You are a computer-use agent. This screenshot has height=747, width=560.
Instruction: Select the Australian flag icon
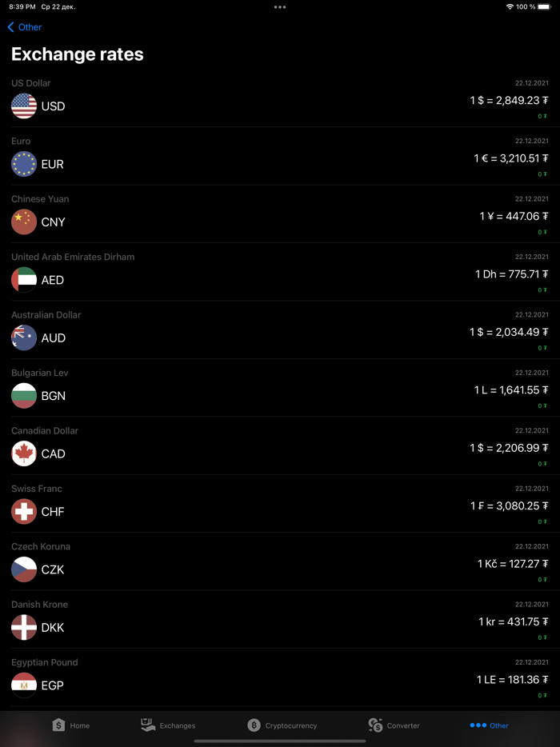23,338
